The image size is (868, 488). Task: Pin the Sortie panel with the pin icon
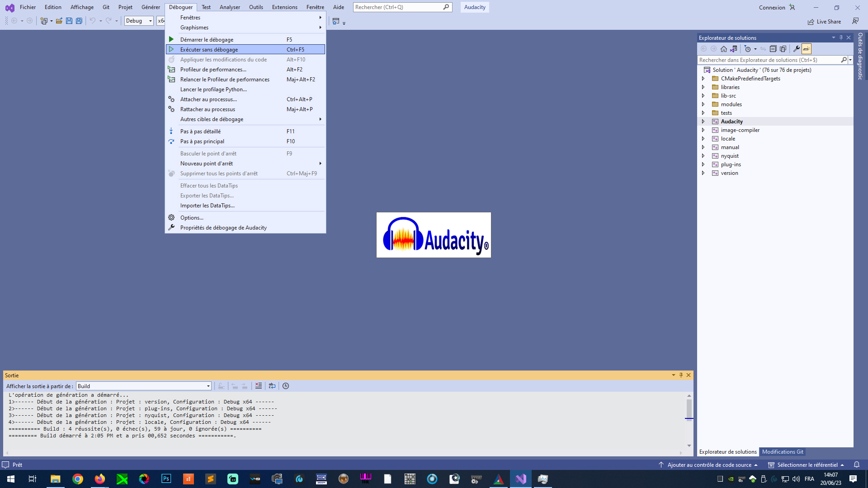681,375
